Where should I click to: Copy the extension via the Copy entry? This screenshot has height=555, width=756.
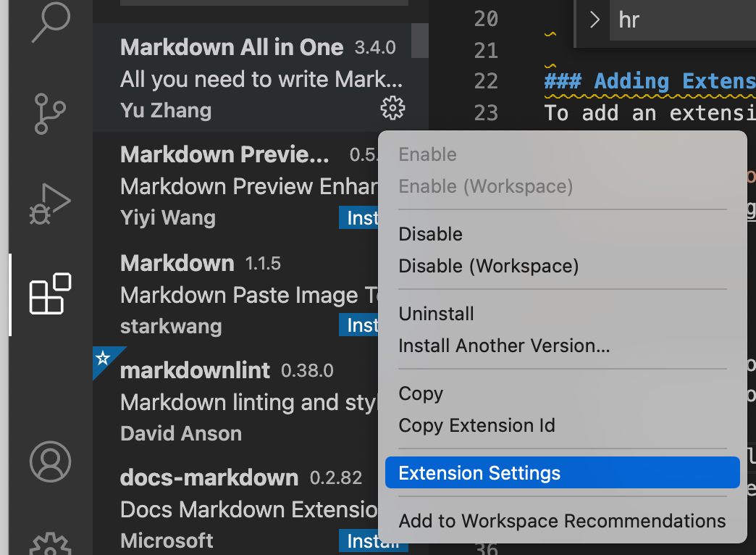tap(420, 393)
